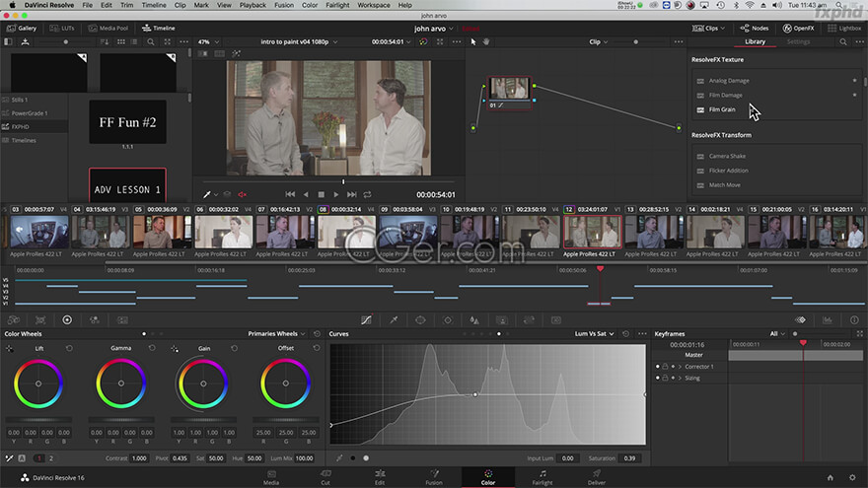
Task: Jump to the first frame button
Action: point(290,195)
